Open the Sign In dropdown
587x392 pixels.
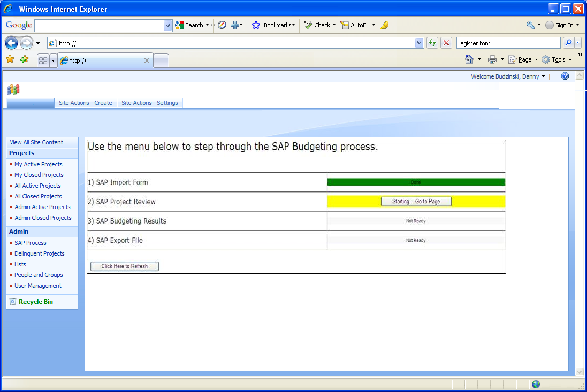[x=562, y=25]
